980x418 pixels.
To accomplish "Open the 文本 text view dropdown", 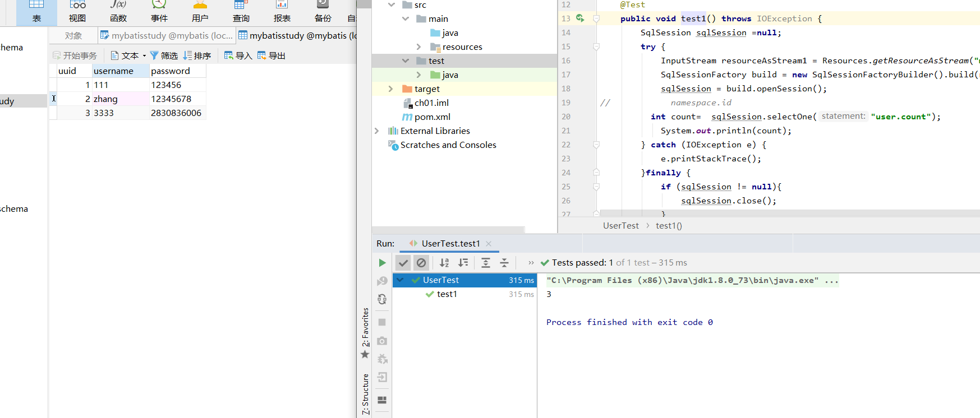I will click(x=128, y=55).
